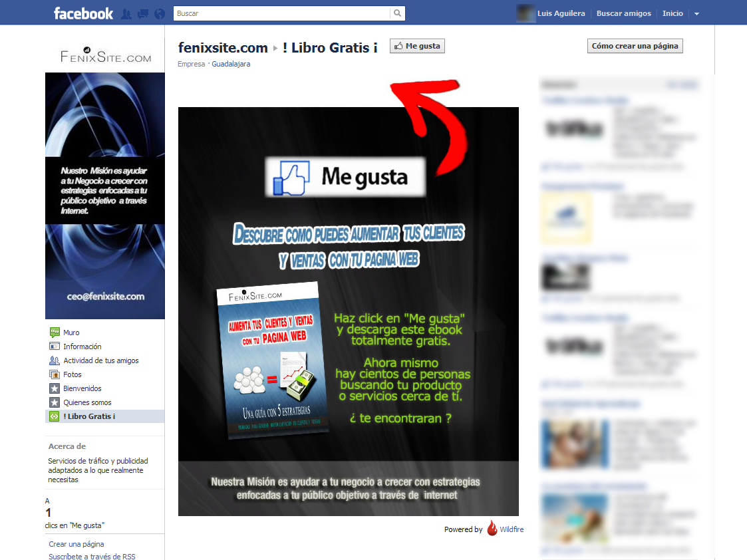The height and width of the screenshot is (560, 747).
Task: Open the Muro tab
Action: click(x=71, y=333)
